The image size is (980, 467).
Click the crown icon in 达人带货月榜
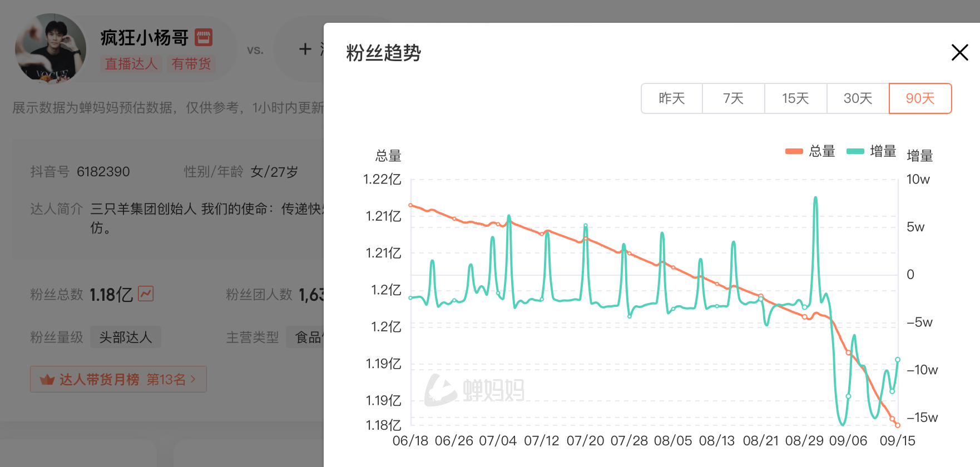tap(47, 380)
